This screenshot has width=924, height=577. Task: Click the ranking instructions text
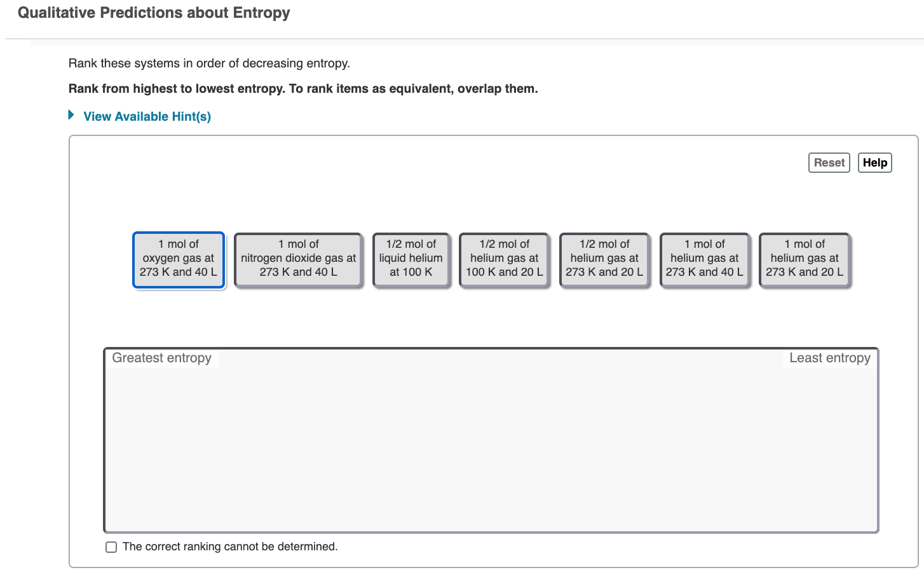click(302, 88)
